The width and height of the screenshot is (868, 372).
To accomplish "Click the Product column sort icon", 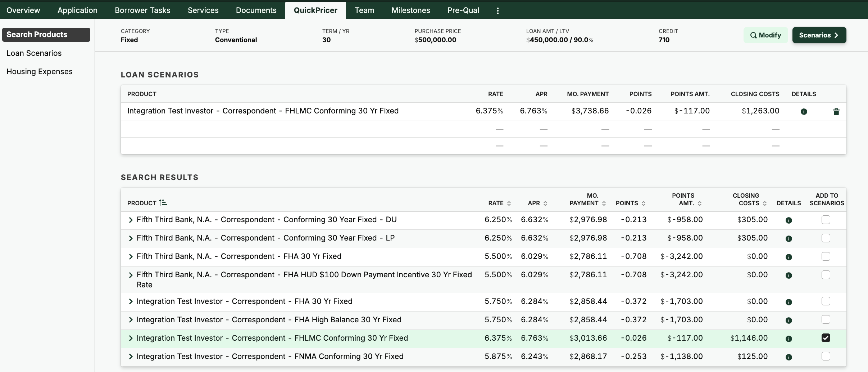I will (x=163, y=203).
